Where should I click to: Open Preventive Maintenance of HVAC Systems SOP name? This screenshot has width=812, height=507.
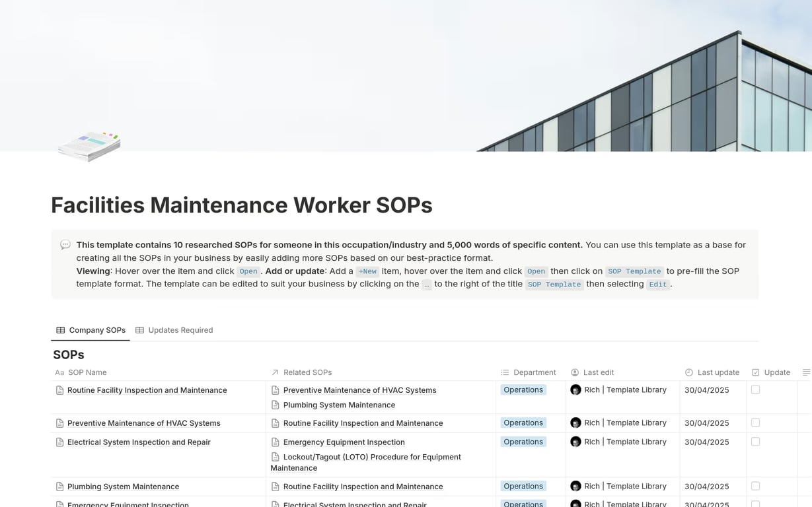(144, 423)
